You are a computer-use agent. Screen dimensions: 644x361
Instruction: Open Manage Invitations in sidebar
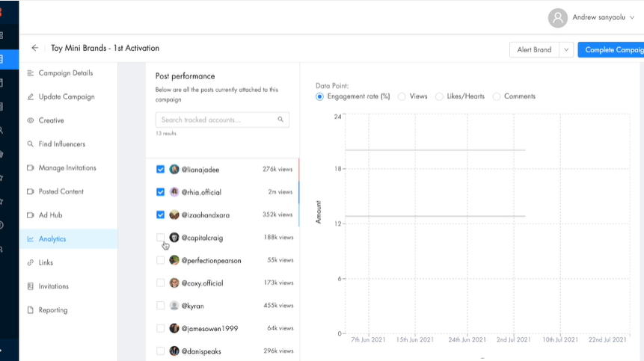click(67, 168)
